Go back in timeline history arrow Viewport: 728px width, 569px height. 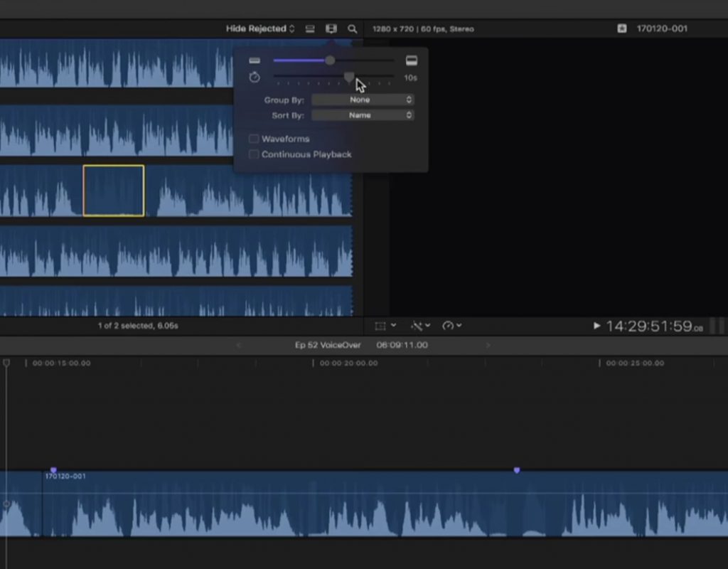(239, 345)
